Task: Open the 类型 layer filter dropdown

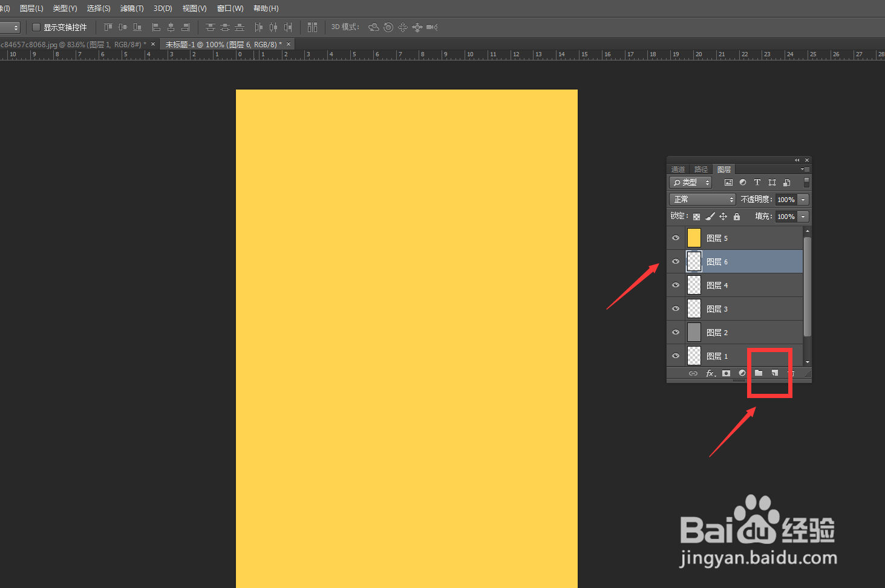Action: [690, 182]
